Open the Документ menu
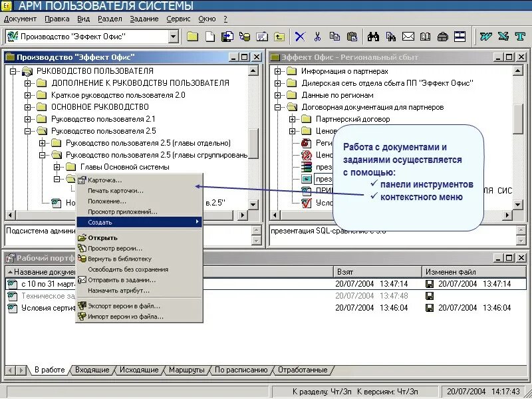The width and height of the screenshot is (532, 399). pyautogui.click(x=21, y=19)
